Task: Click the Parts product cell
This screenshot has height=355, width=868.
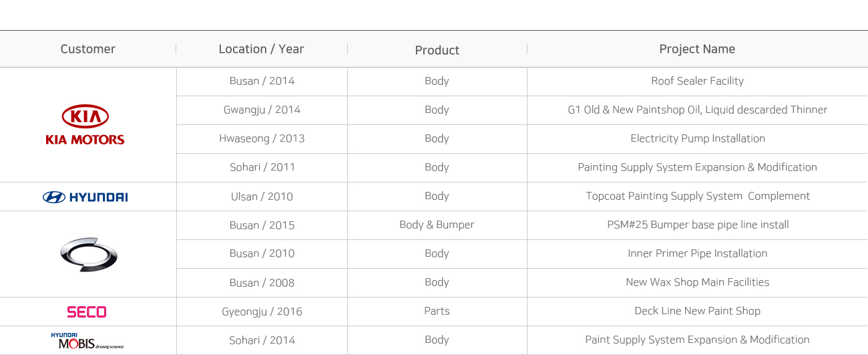Action: [437, 311]
